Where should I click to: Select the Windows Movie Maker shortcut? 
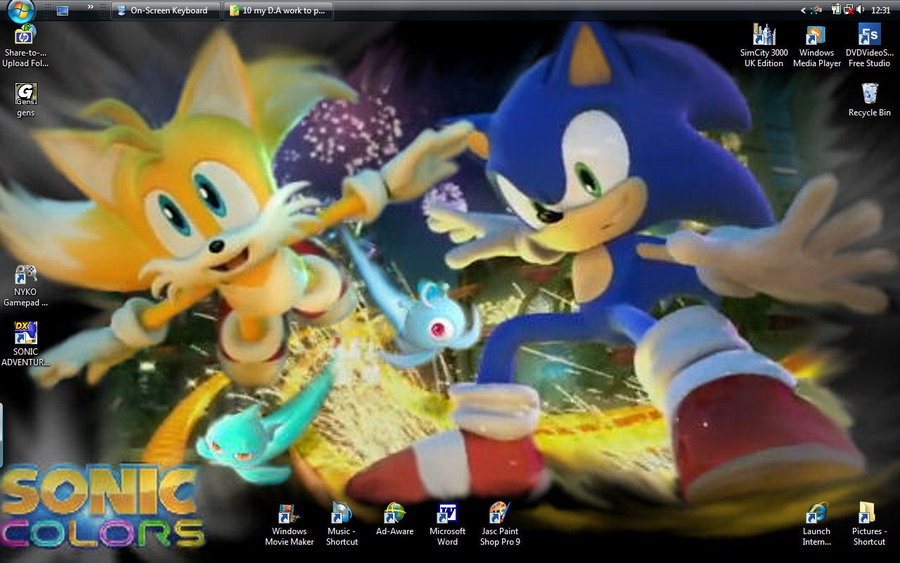[x=289, y=525]
